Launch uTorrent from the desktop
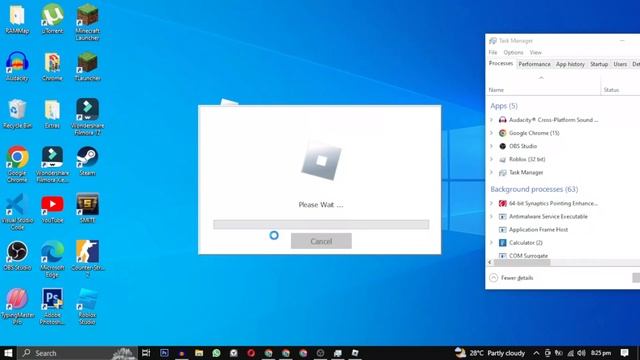This screenshot has width=640, height=360. (x=52, y=19)
